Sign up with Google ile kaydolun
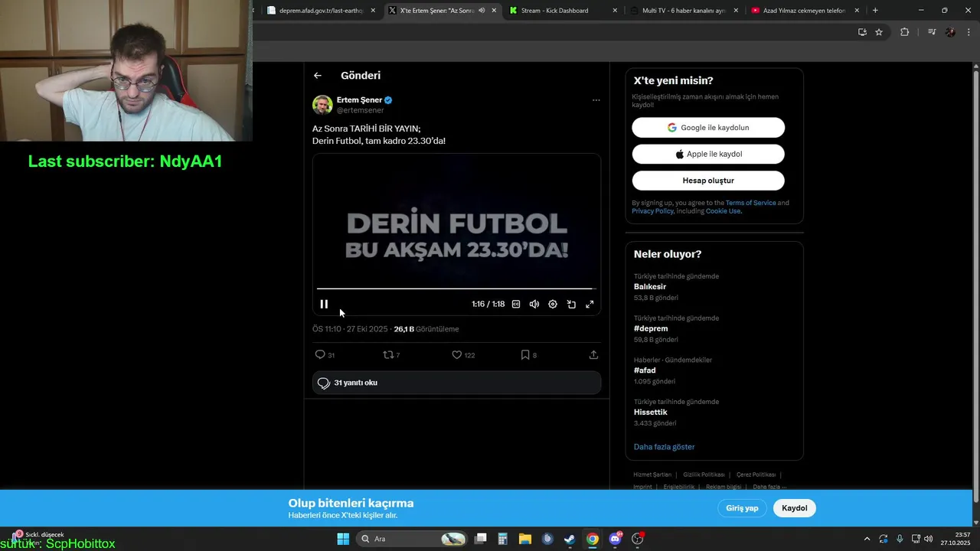 coord(708,127)
